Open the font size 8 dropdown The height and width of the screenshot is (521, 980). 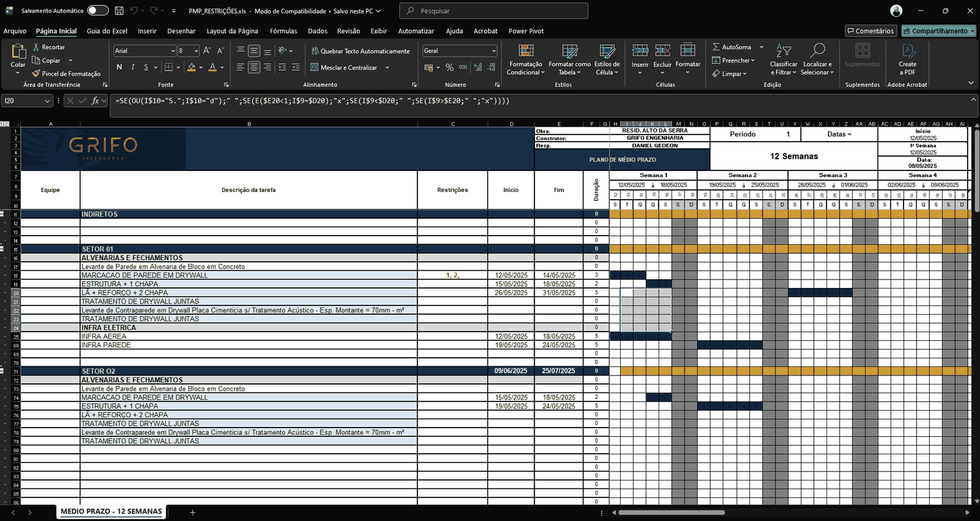coord(196,50)
